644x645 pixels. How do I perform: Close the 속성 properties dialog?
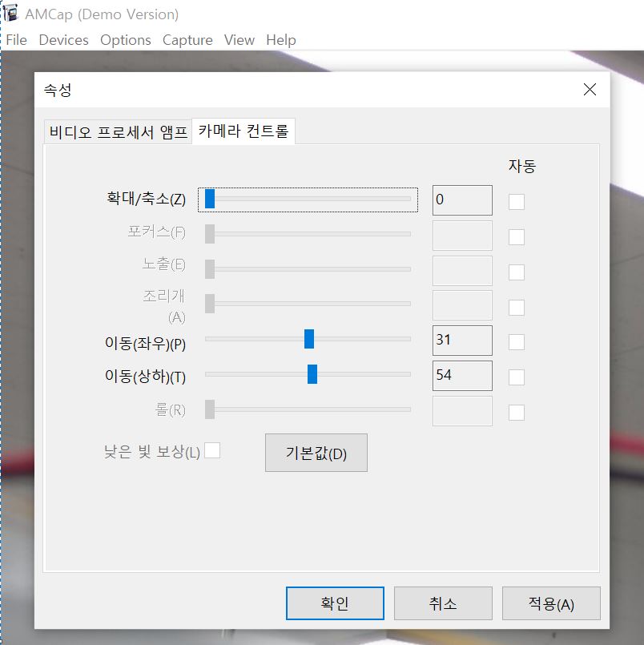(590, 89)
